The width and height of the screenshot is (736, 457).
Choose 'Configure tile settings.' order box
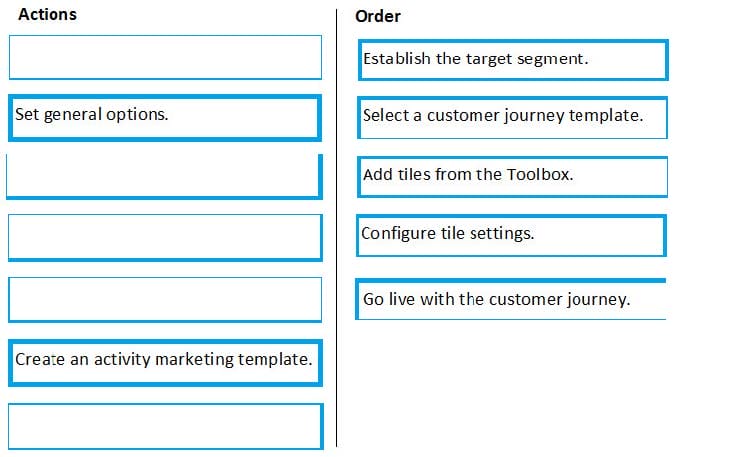click(x=511, y=236)
